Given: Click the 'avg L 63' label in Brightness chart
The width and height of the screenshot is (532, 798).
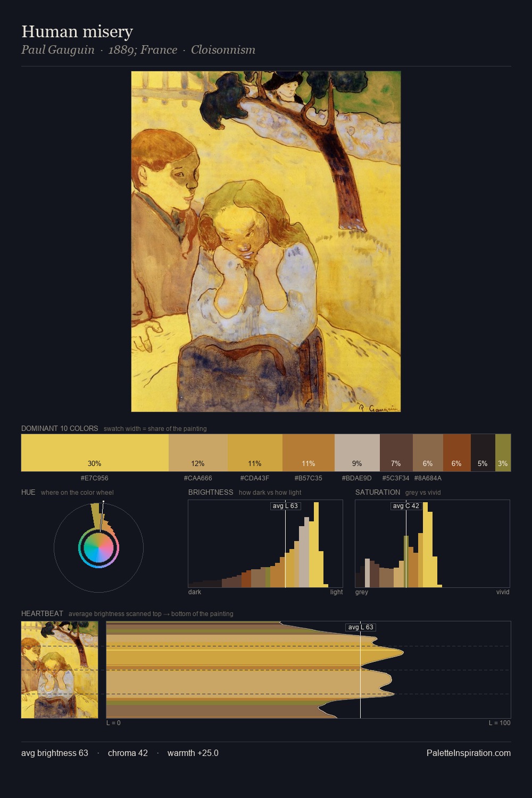Looking at the screenshot, I should click(x=286, y=506).
